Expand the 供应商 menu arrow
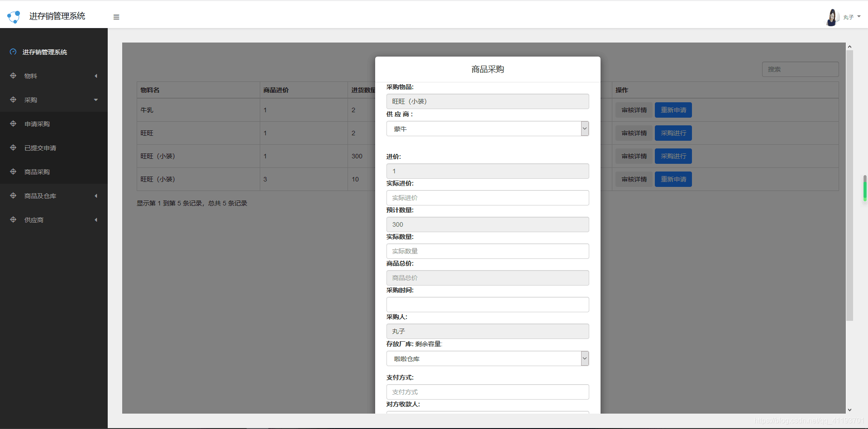The width and height of the screenshot is (868, 429). (x=96, y=220)
